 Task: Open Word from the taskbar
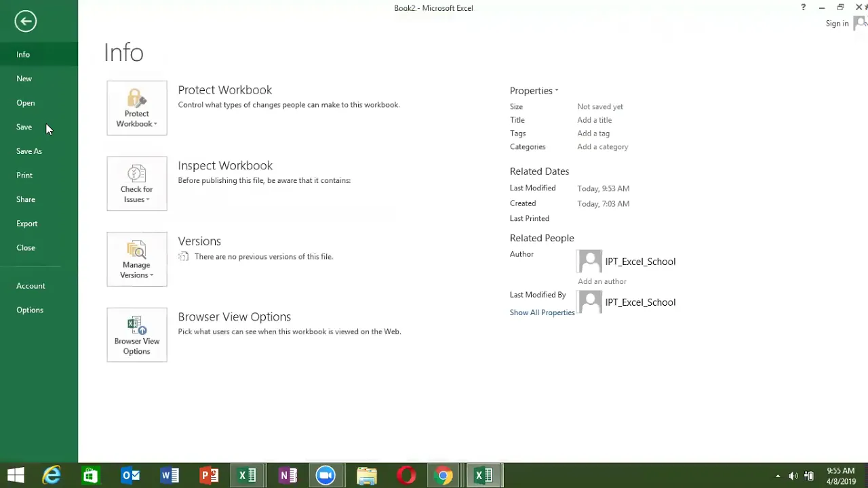pos(170,476)
